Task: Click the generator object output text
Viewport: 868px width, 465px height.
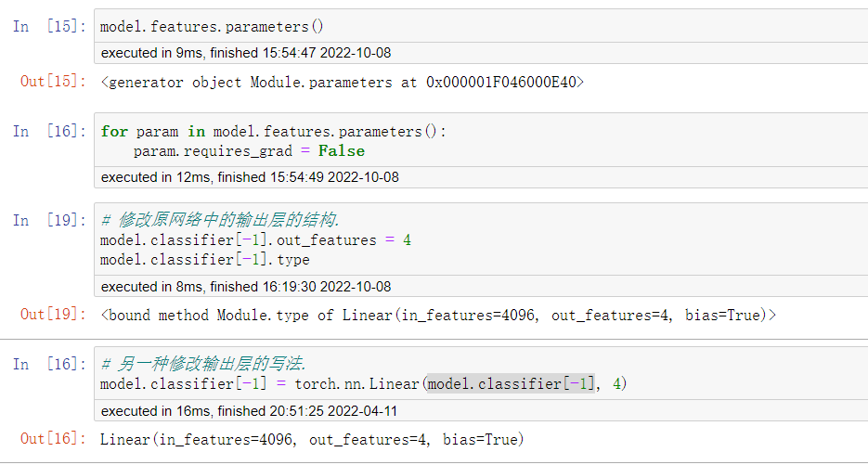Action: [343, 83]
